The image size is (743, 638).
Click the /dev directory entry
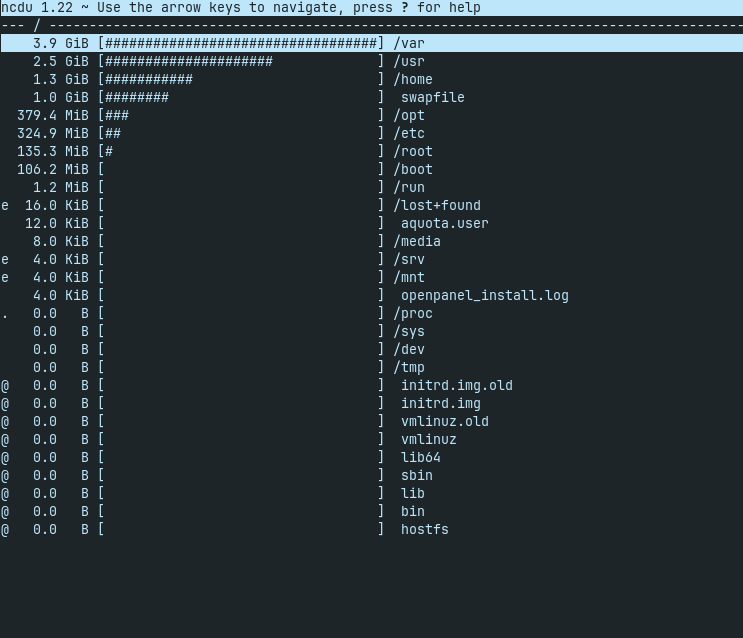click(x=372, y=349)
